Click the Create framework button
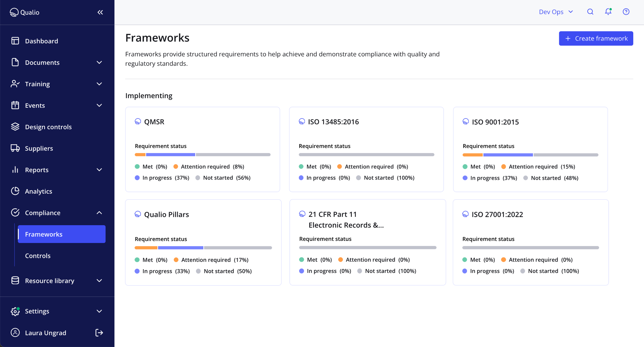This screenshot has width=644, height=347. point(596,38)
